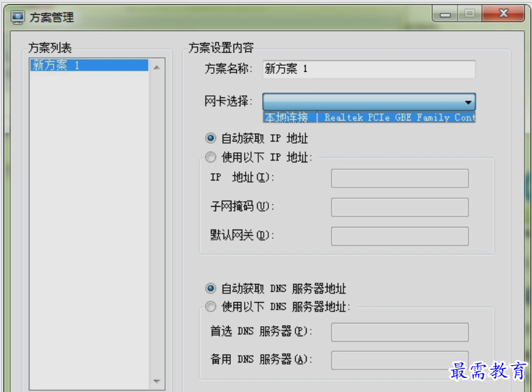The width and height of the screenshot is (532, 392).
Task: Select 使用以下 IP 地址 radio button
Action: [211, 157]
